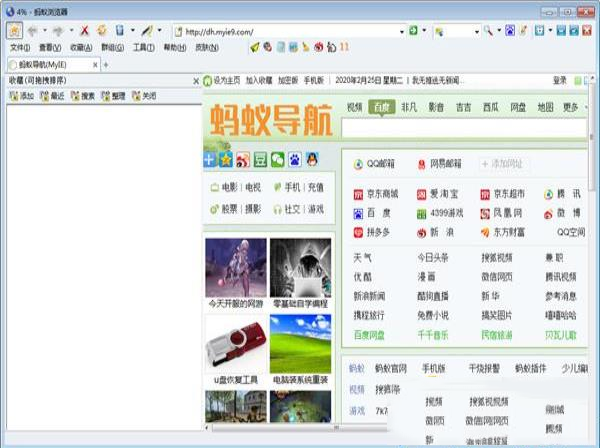
Task: Open the Douban green quick-link icon
Action: click(260, 160)
